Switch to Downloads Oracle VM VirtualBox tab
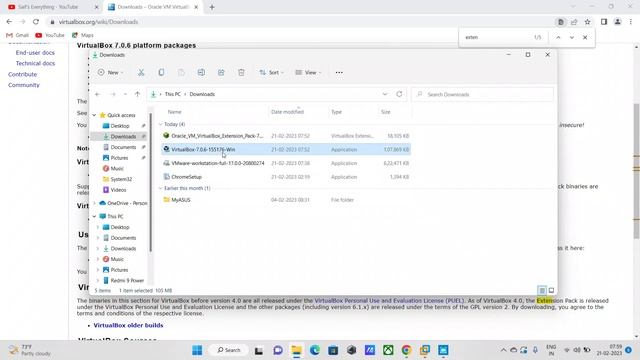This screenshot has height=360, width=640. [x=152, y=7]
